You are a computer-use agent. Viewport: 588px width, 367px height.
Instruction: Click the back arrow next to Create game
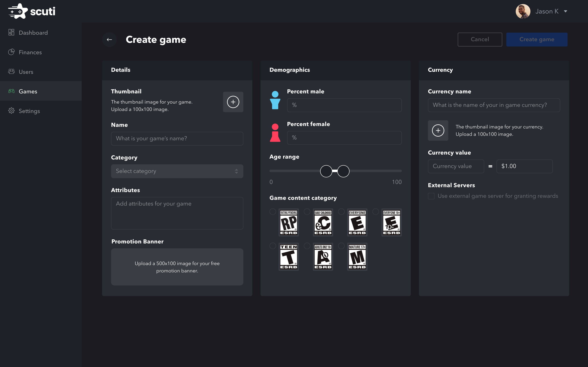click(x=109, y=39)
